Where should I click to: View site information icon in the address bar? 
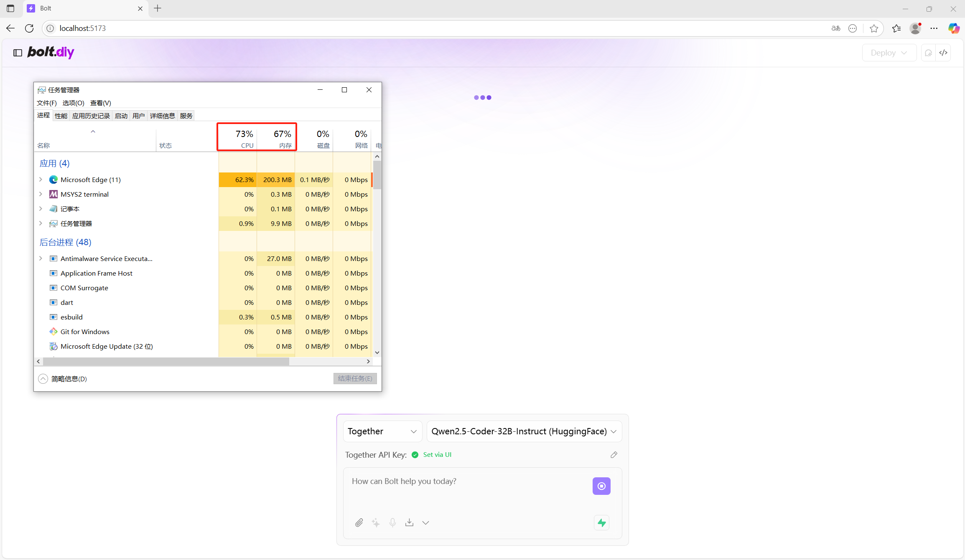tap(50, 28)
